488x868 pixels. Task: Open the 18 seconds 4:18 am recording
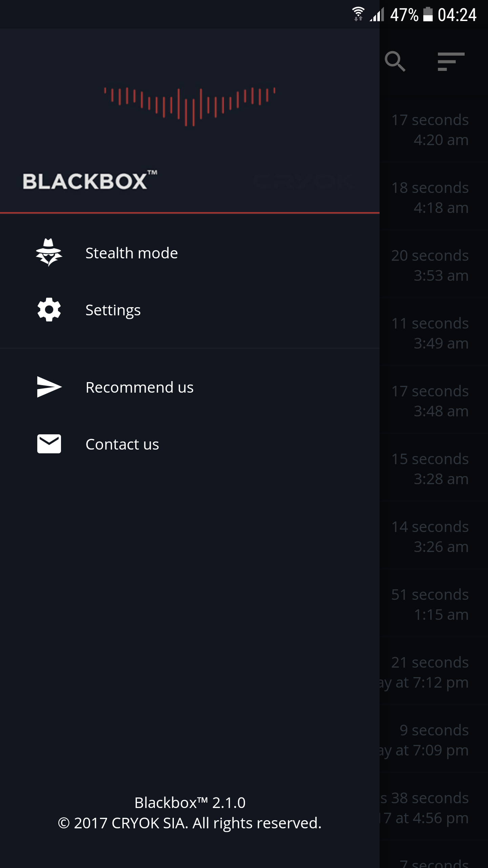[x=434, y=198]
